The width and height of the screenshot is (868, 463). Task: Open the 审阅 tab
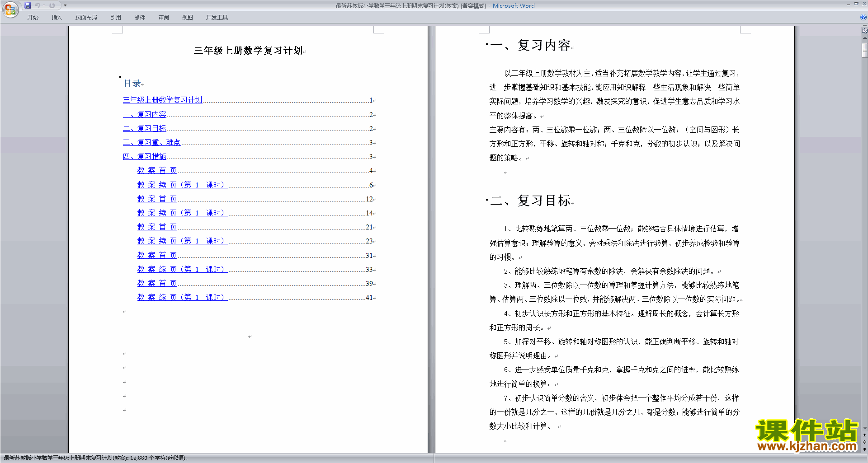[x=164, y=17]
